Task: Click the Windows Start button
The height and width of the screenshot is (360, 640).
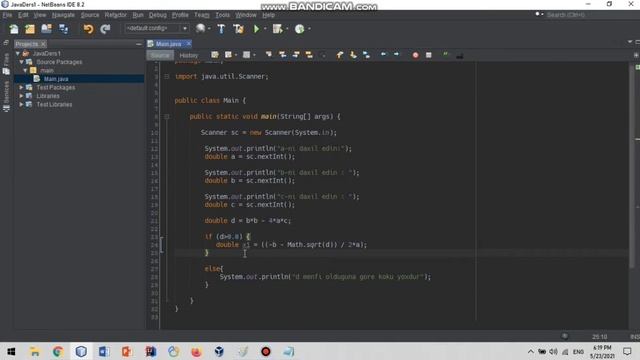Action: point(11,351)
